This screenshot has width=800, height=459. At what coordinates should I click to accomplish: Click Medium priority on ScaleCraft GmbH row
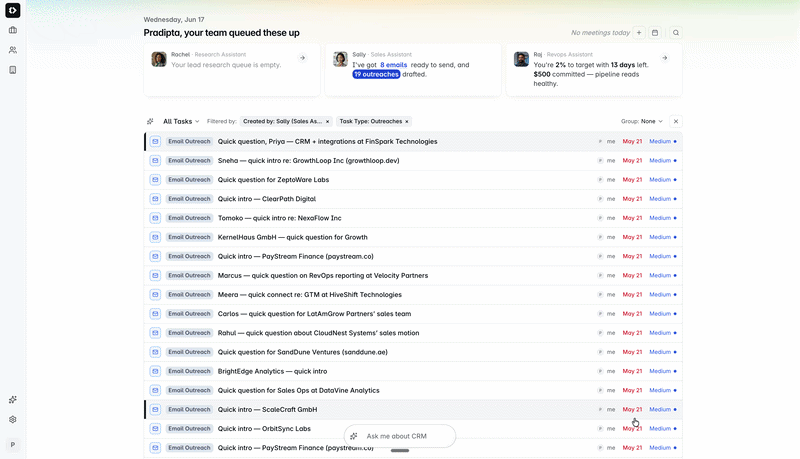coord(663,410)
